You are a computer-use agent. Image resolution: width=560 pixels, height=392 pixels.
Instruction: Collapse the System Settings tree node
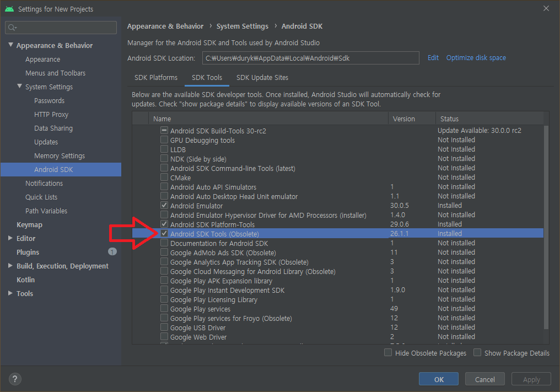[x=20, y=87]
